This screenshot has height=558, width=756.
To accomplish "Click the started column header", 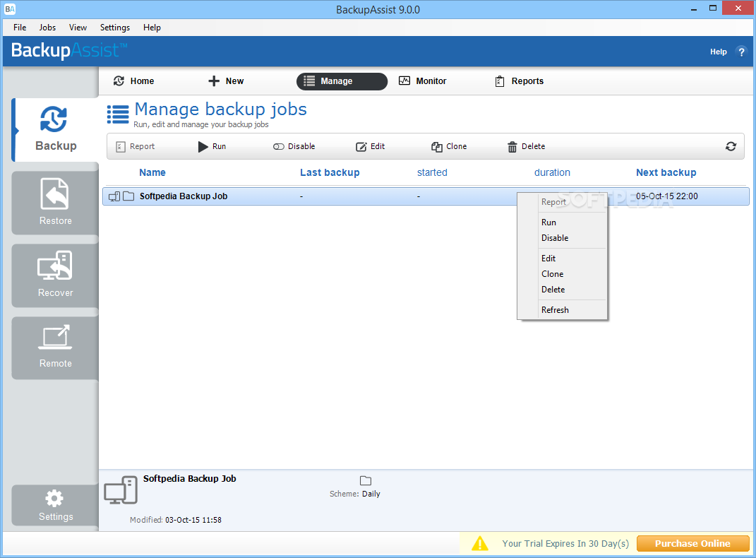I will pos(432,172).
